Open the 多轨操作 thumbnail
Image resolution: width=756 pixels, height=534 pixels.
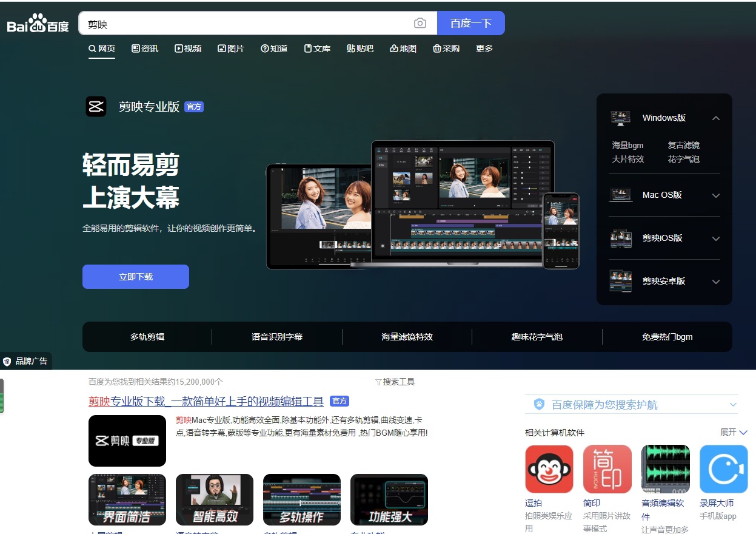click(x=302, y=499)
